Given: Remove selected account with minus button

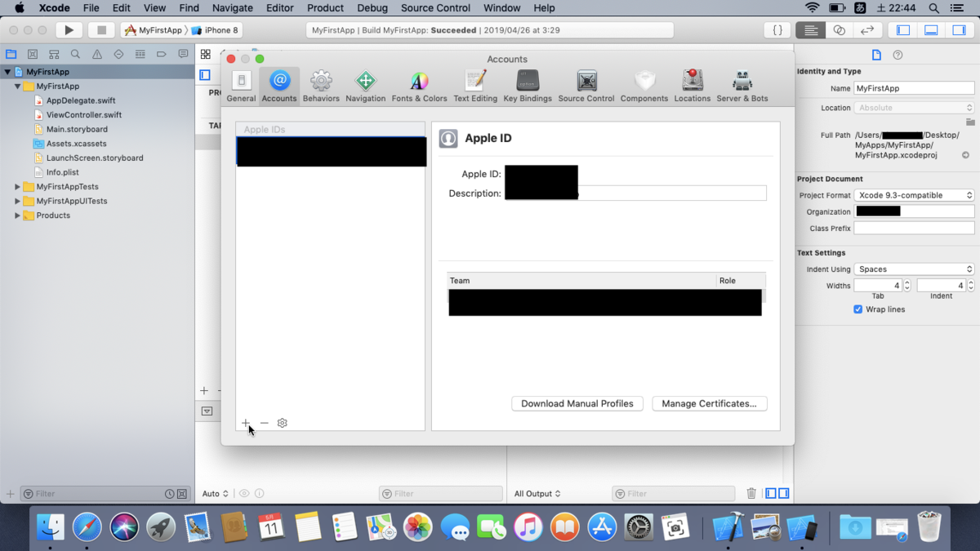Looking at the screenshot, I should (x=264, y=423).
